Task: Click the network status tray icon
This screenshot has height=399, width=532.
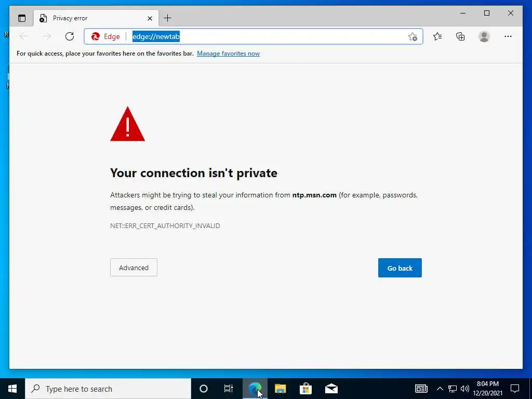Action: (453, 389)
